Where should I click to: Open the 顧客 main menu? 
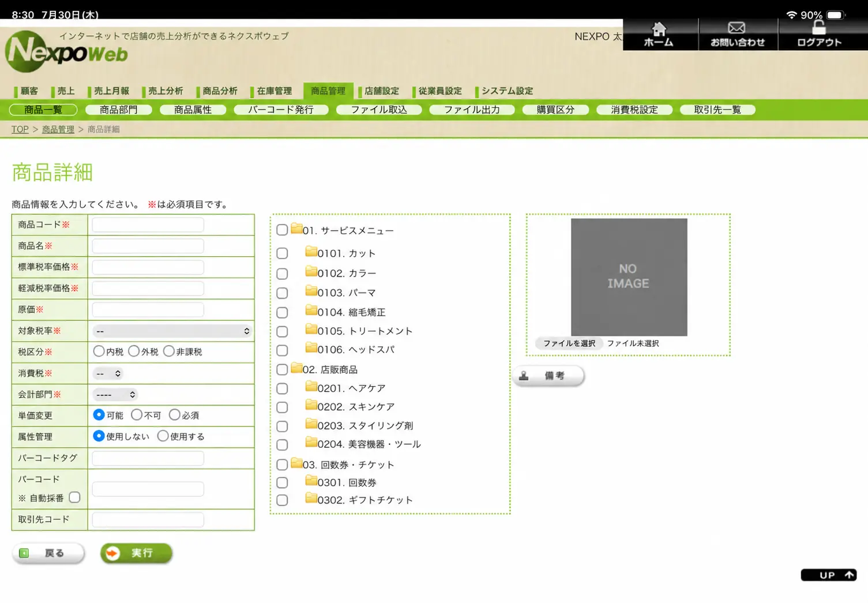click(28, 91)
